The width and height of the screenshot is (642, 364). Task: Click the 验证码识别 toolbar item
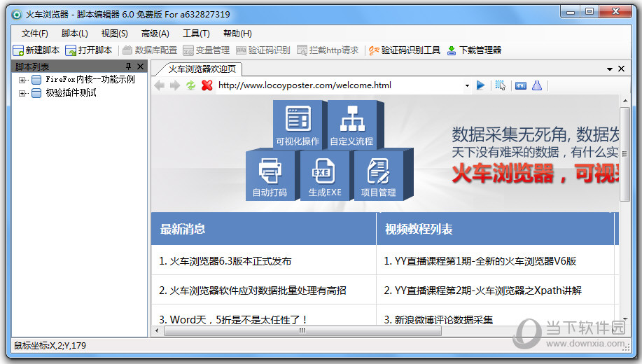(x=263, y=50)
